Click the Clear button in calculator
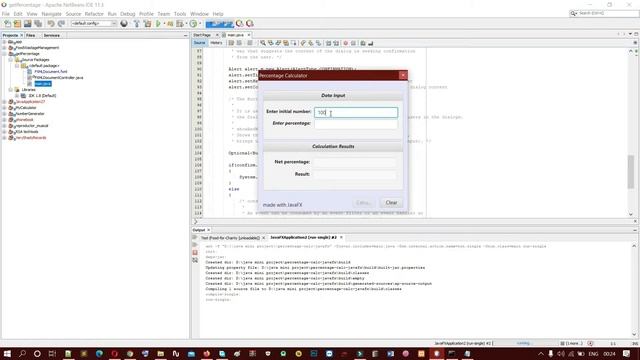Screen dimensions: 640x360 (x=391, y=202)
